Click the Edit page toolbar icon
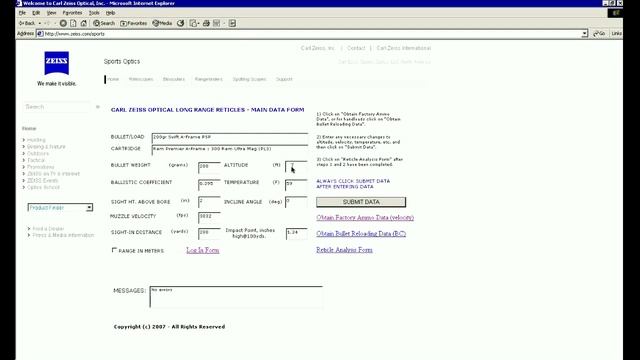This screenshot has width=640, height=360. 217,23
